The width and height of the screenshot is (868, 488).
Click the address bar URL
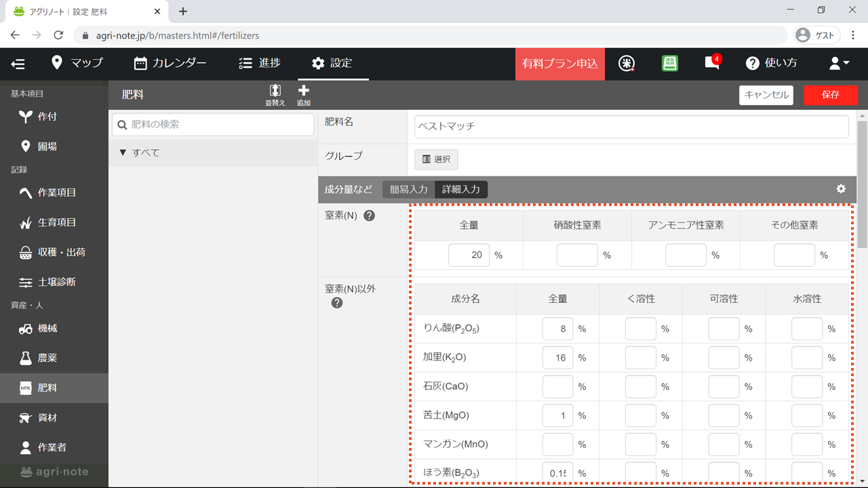[x=178, y=35]
